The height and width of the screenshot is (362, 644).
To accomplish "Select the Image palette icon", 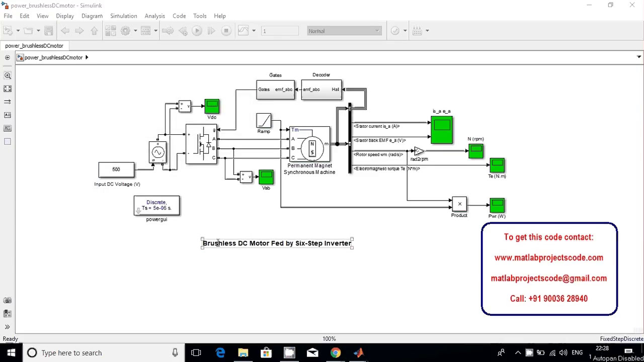I will tap(8, 128).
